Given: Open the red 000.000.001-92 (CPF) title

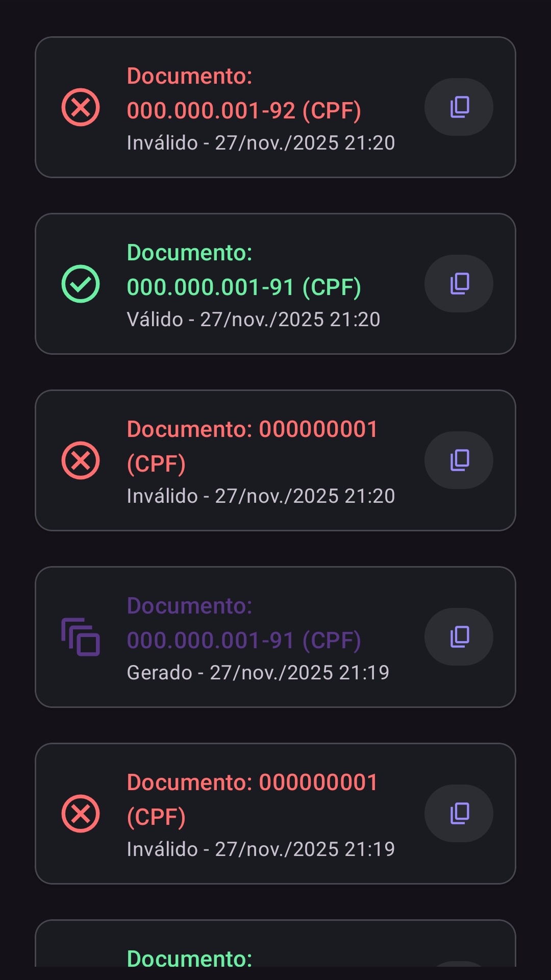Looking at the screenshot, I should tap(244, 93).
